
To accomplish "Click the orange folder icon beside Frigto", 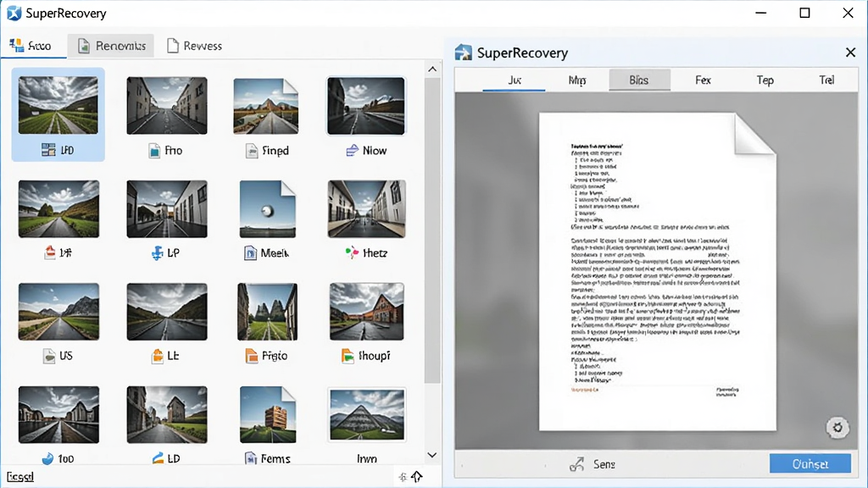I will click(251, 356).
